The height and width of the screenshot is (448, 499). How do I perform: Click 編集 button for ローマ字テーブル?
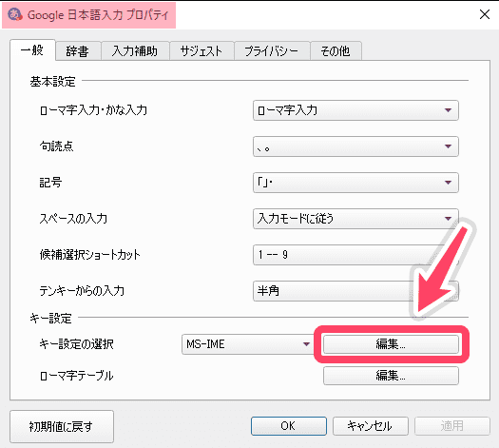[391, 376]
